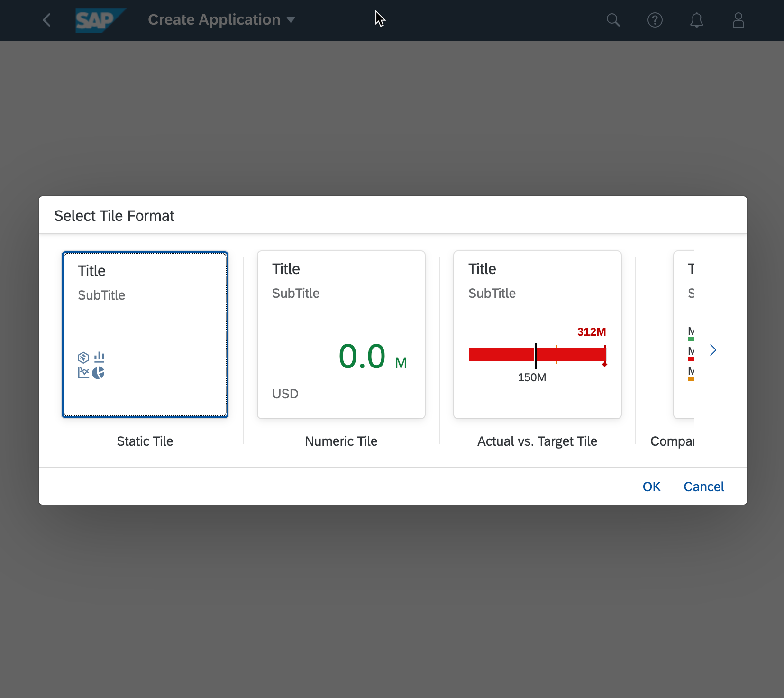The height and width of the screenshot is (698, 784).
Task: Select the partially visible Comparison tile
Action: click(x=684, y=334)
